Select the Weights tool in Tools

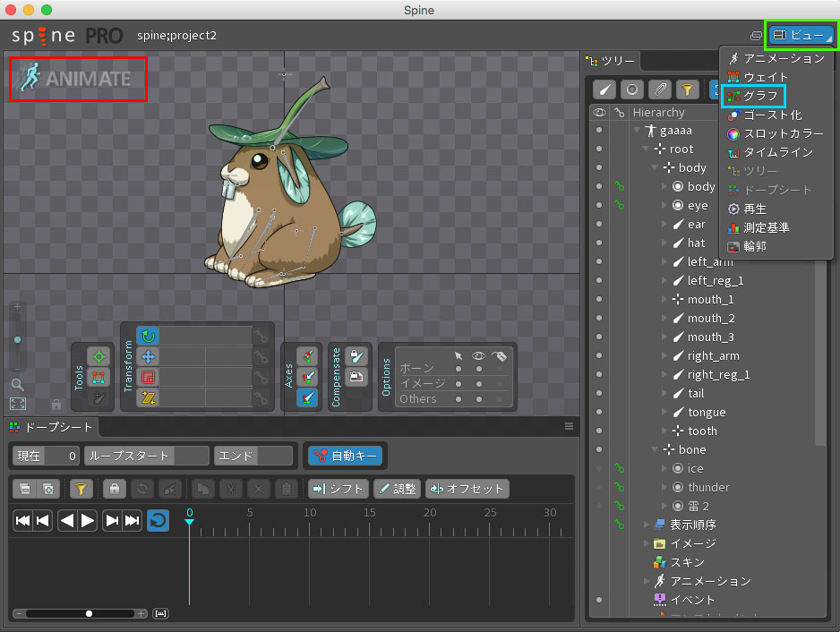[x=99, y=378]
